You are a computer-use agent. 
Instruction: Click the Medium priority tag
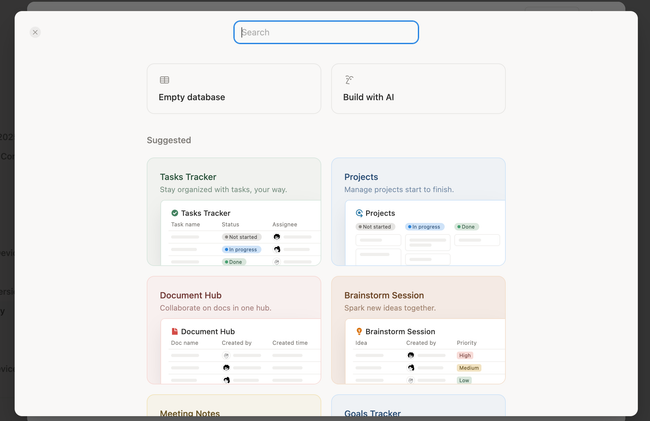469,368
